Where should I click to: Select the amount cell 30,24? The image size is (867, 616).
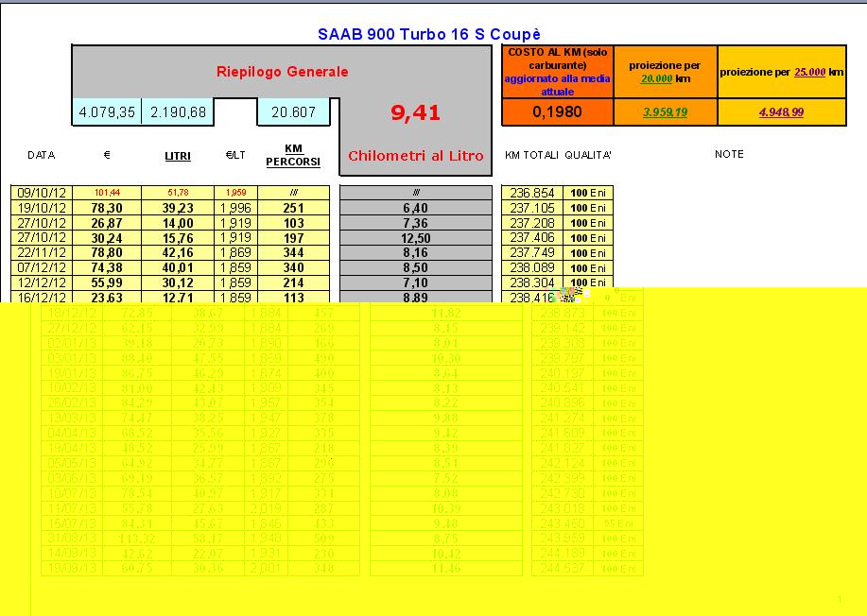(107, 238)
